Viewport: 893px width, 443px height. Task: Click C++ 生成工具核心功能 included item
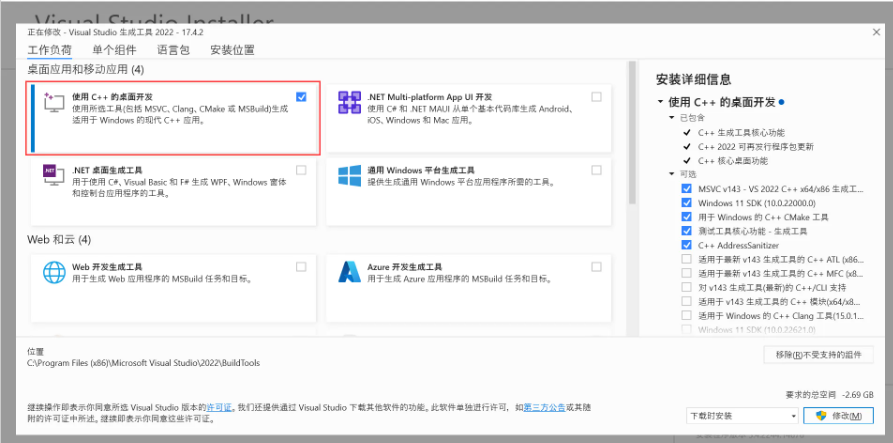coord(742,133)
